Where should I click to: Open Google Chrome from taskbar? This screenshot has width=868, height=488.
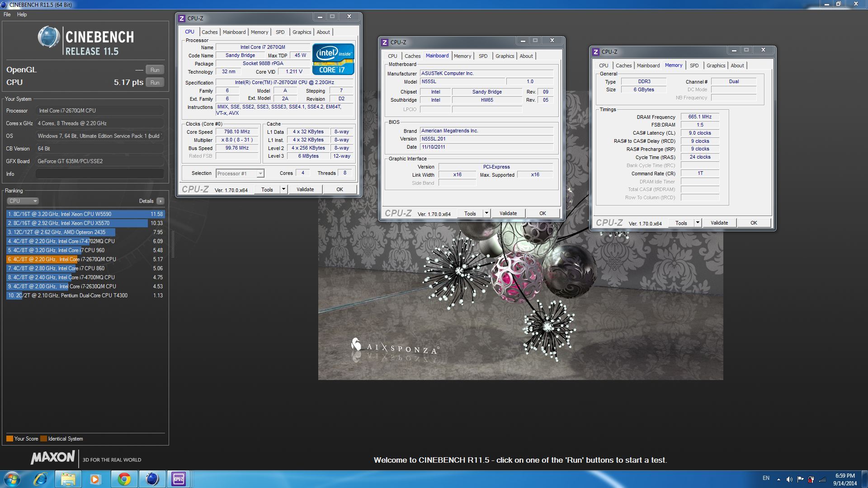(x=124, y=479)
